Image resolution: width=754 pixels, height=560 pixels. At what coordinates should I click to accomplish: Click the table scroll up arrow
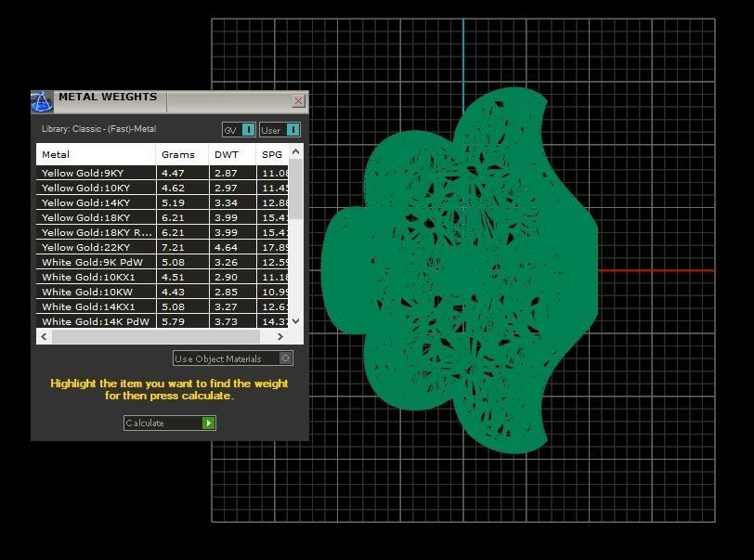(x=295, y=151)
